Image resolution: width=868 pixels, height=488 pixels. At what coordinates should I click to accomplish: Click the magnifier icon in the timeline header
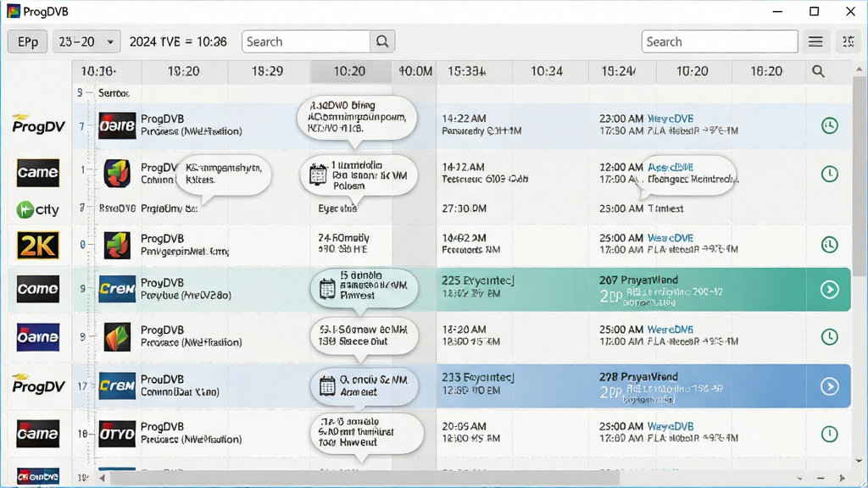pos(818,71)
